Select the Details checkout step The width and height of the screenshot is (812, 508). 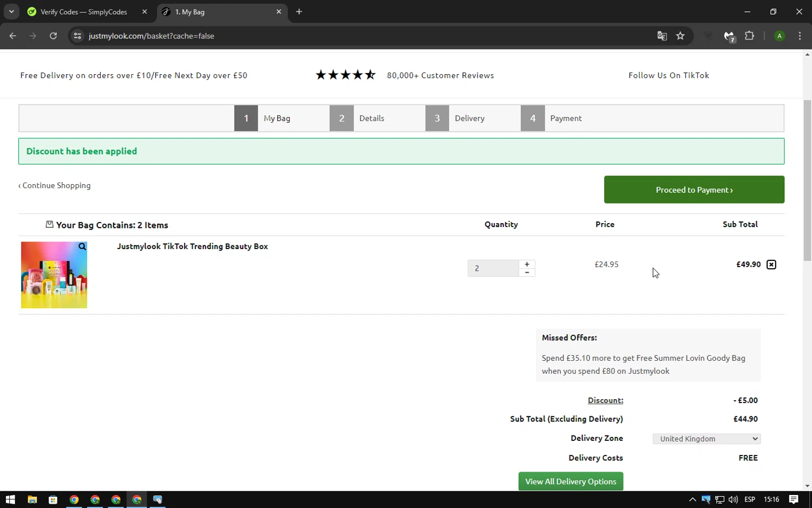(358, 118)
